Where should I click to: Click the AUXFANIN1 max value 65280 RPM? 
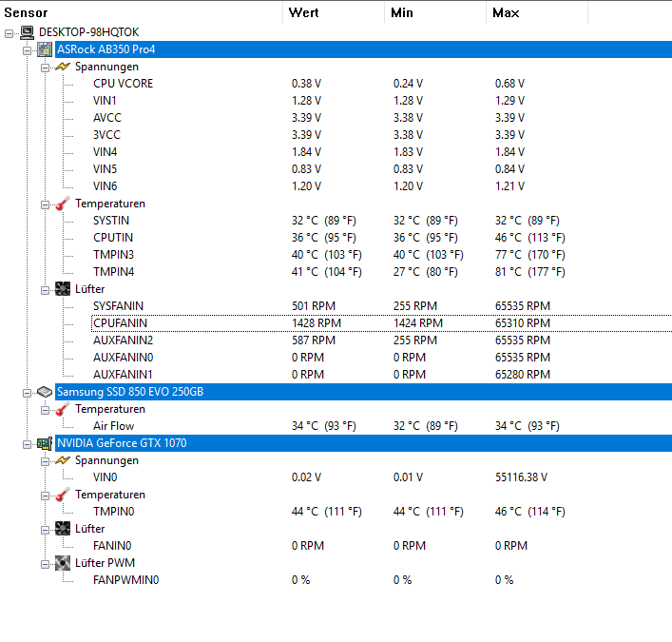point(523,375)
